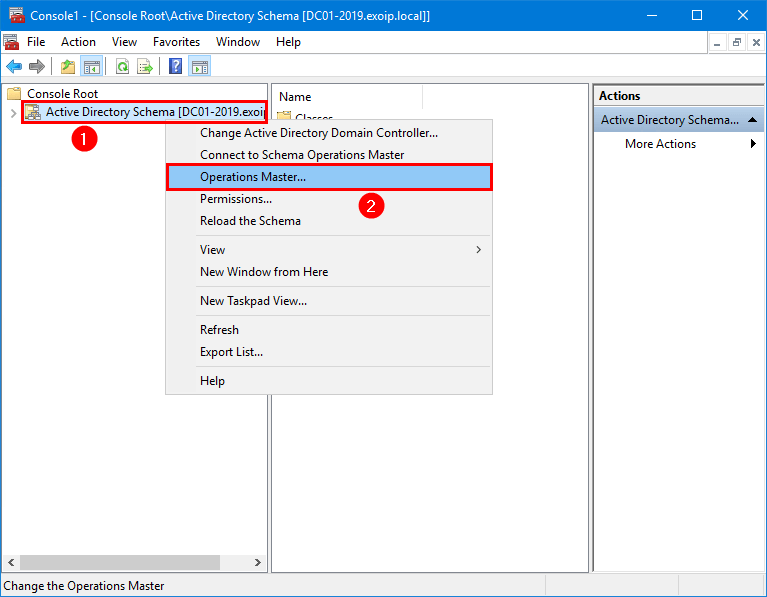Click the Export List toolbar icon
The width and height of the screenshot is (767, 597).
click(x=145, y=66)
